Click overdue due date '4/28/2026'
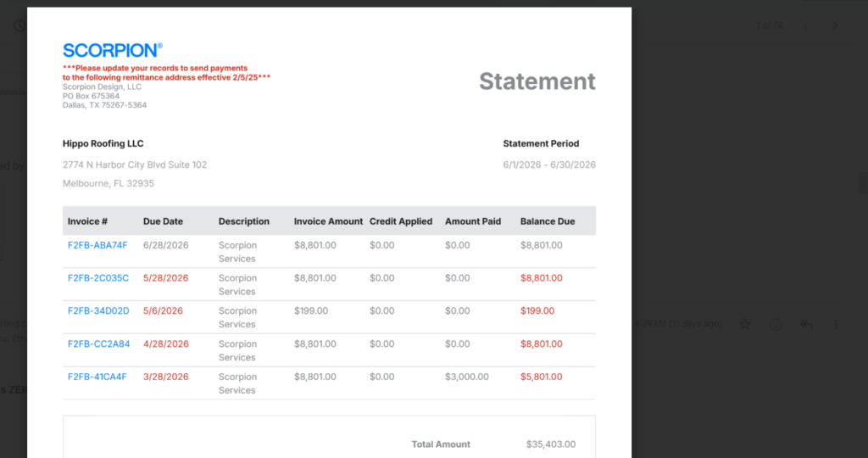Image resolution: width=868 pixels, height=458 pixels. point(165,343)
